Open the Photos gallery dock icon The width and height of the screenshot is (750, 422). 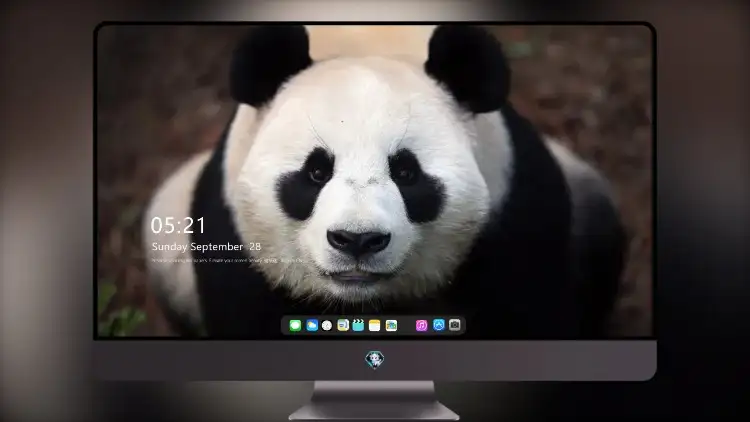(391, 325)
